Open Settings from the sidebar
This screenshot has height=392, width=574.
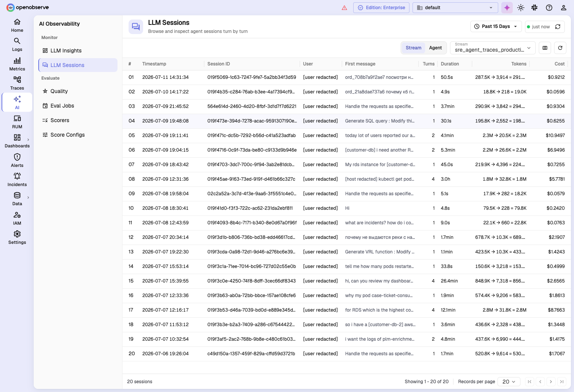click(17, 238)
